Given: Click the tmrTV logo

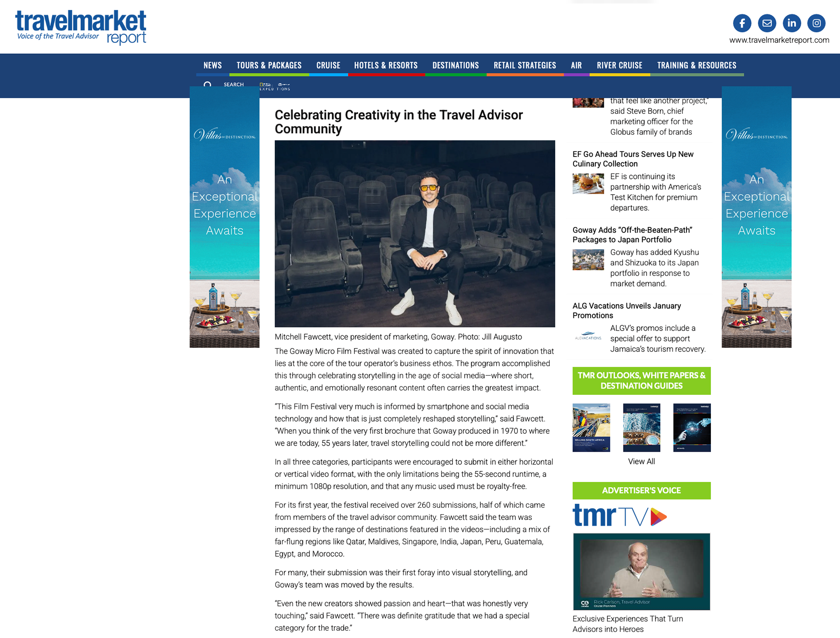Looking at the screenshot, I should click(x=619, y=515).
